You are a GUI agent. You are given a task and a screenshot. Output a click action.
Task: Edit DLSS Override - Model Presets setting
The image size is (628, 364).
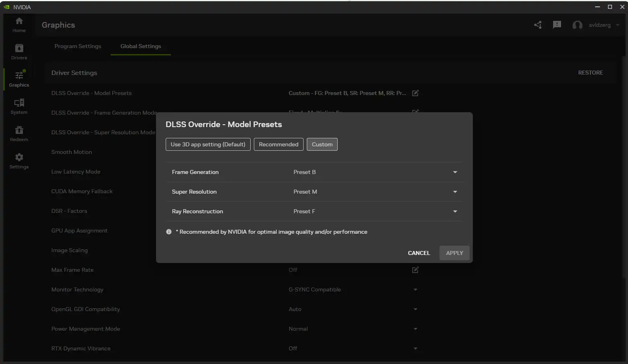415,93
